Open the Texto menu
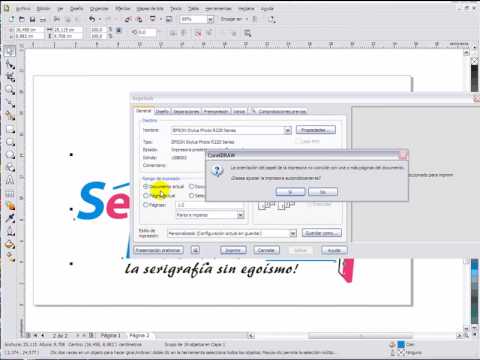 (x=176, y=8)
